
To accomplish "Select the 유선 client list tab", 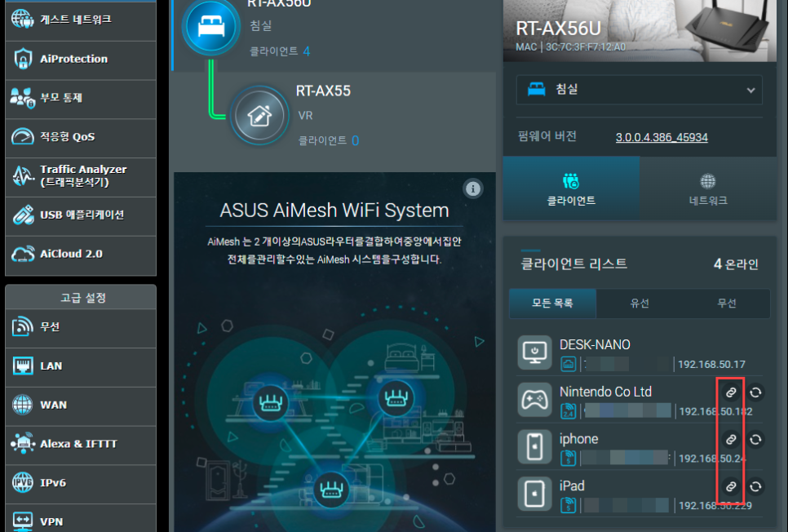I will coord(640,304).
